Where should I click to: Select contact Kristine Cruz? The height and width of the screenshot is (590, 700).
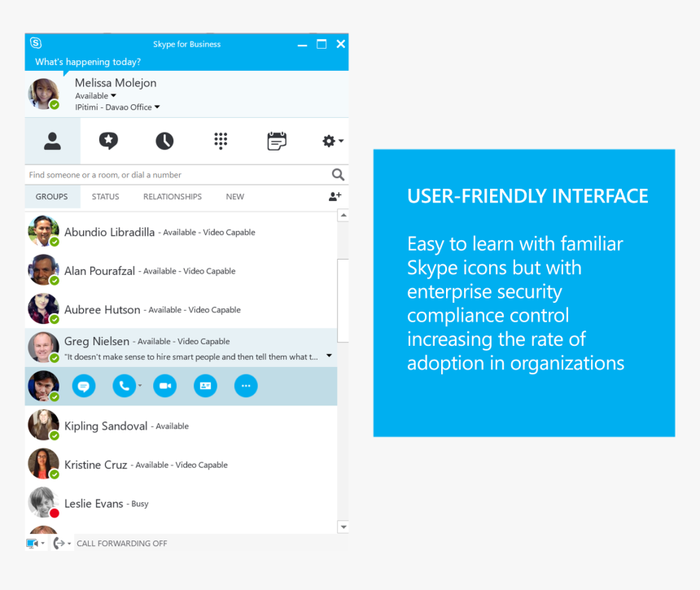point(181,465)
